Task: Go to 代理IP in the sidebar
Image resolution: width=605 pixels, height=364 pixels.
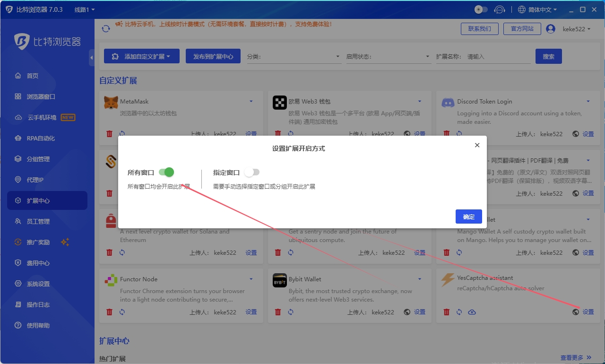Action: pyautogui.click(x=35, y=180)
